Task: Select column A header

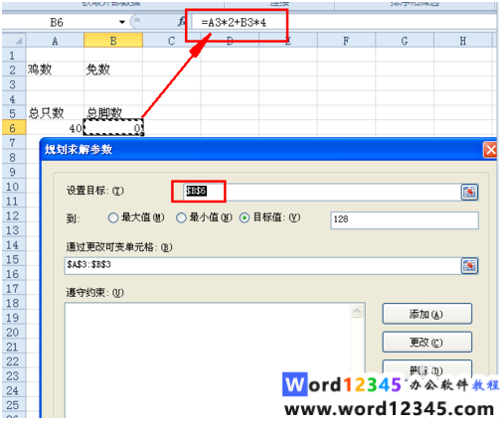Action: tap(55, 41)
